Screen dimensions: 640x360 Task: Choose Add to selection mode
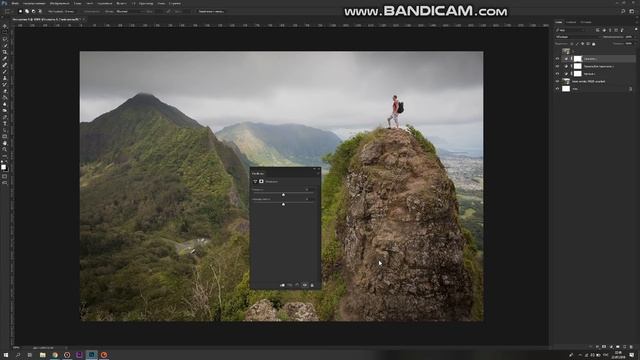click(x=27, y=11)
